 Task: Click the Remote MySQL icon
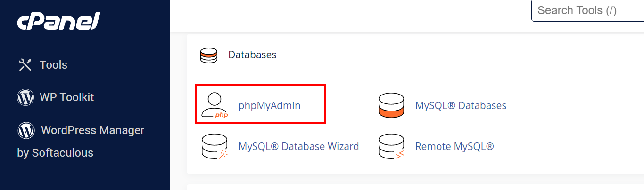click(391, 147)
